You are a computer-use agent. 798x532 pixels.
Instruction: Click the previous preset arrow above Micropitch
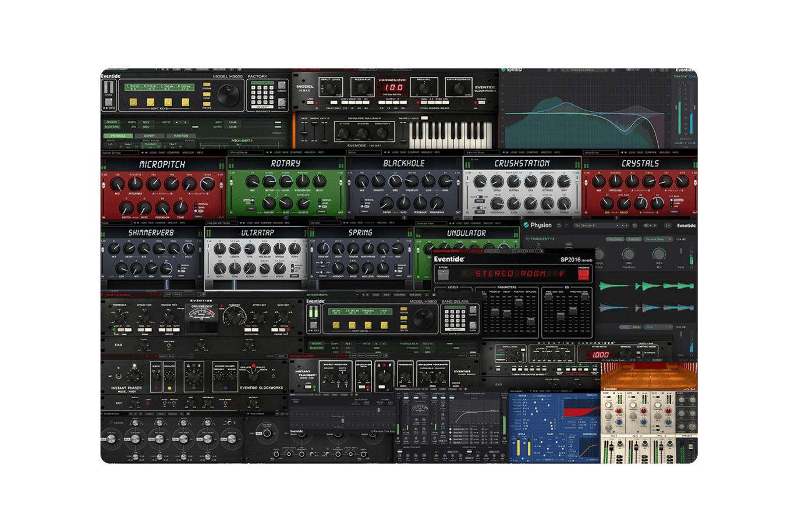[x=142, y=152]
